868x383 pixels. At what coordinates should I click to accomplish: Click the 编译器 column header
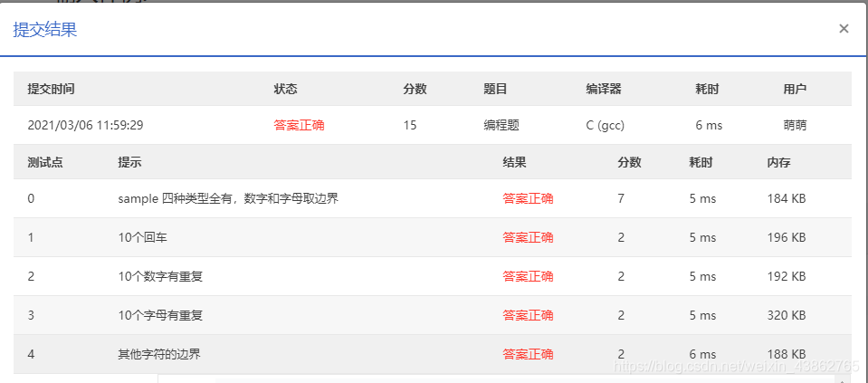(x=604, y=89)
